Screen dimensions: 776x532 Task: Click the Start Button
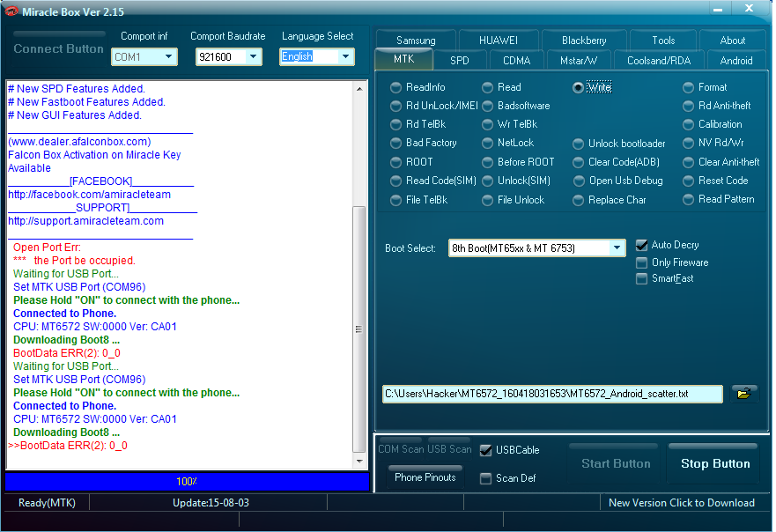coord(616,463)
